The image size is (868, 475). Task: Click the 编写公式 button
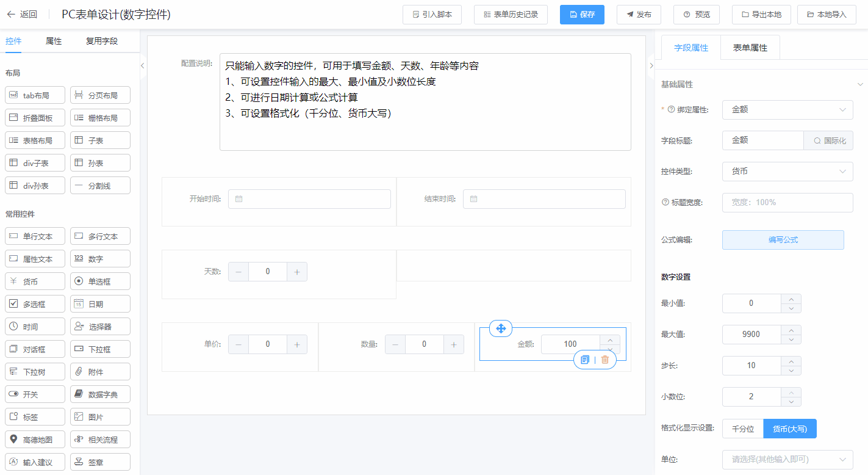[x=783, y=240]
